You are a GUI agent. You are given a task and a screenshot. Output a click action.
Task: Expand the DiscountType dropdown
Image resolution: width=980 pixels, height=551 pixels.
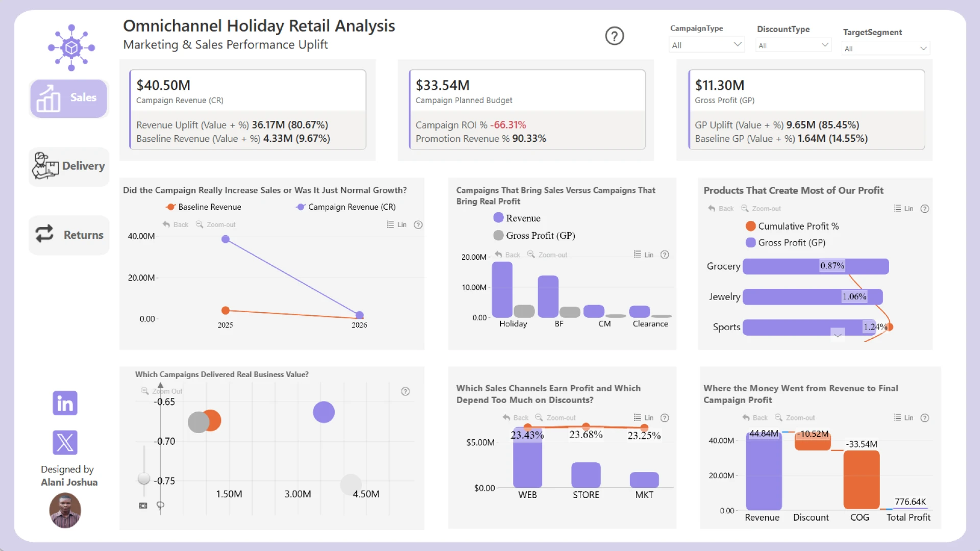[x=793, y=45]
